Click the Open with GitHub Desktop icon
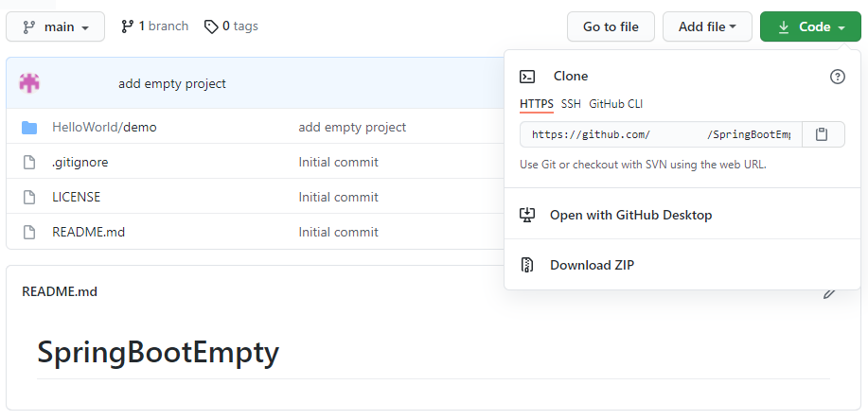The image size is (868, 420). click(x=527, y=215)
